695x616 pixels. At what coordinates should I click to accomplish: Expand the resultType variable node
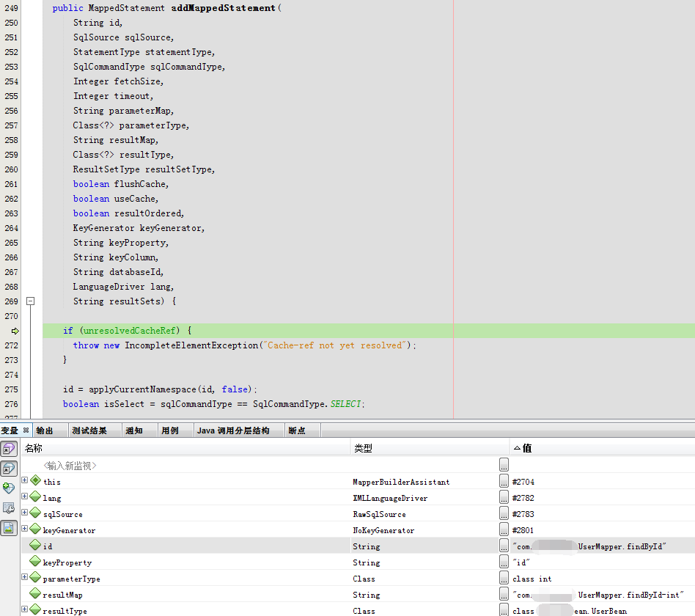click(x=25, y=609)
